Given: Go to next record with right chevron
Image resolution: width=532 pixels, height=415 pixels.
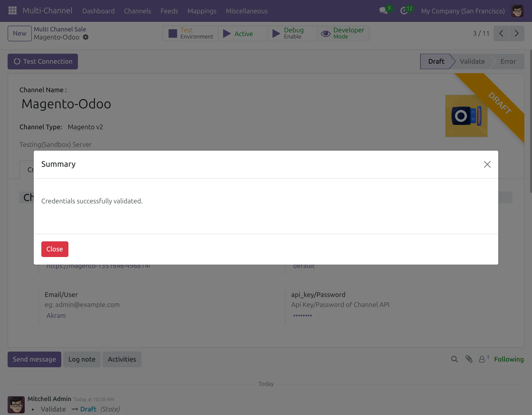Looking at the screenshot, I should (x=516, y=33).
